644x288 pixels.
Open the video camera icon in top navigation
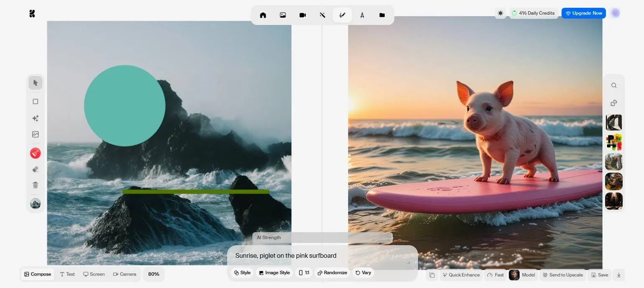pos(302,15)
